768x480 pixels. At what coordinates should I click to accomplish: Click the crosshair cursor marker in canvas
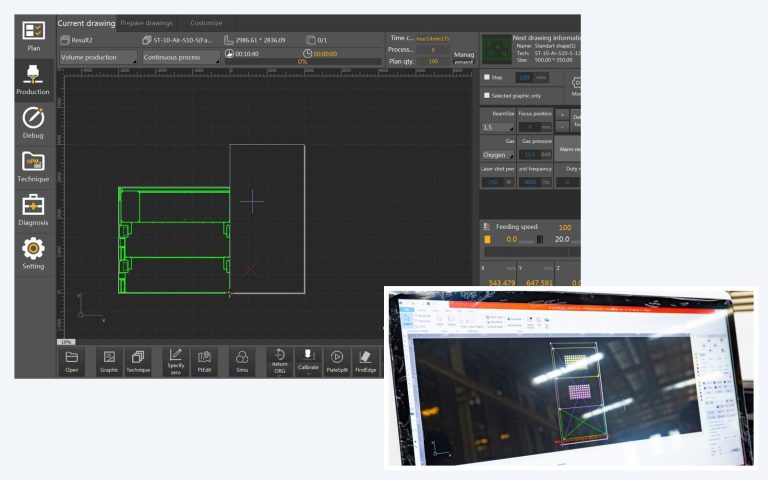click(x=252, y=201)
